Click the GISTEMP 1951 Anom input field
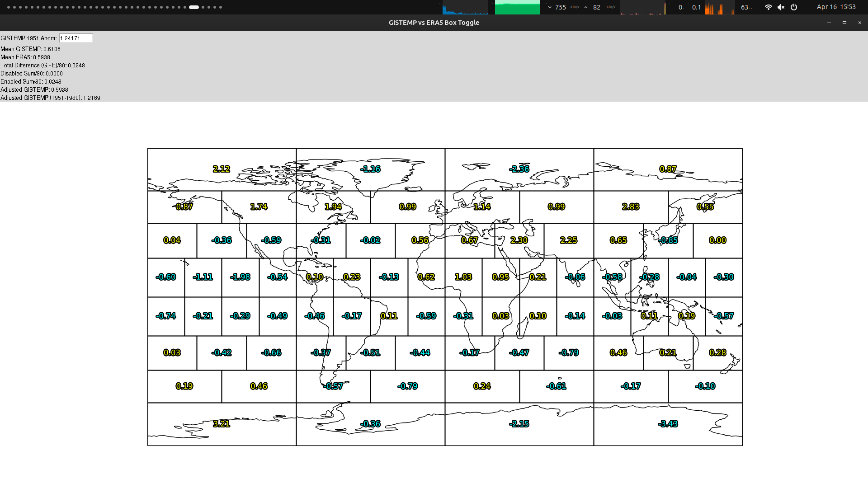Screen dimensions: 868x488 tap(75, 38)
